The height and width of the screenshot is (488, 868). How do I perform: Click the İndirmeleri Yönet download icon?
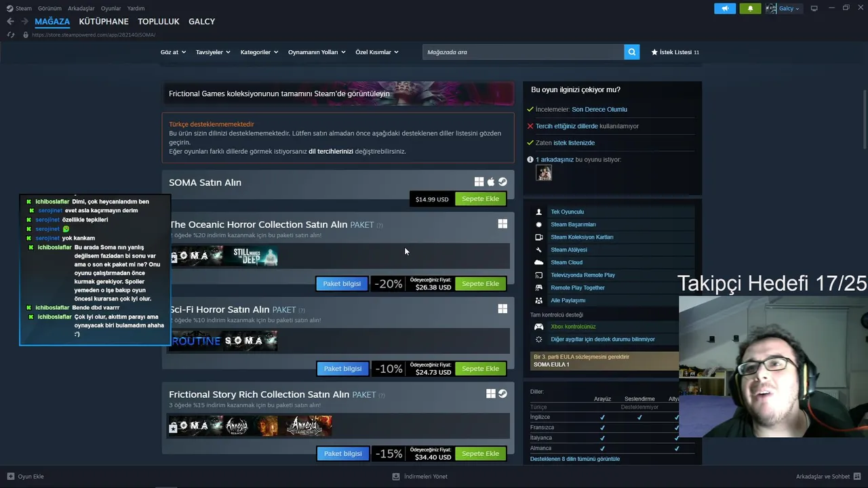click(x=396, y=476)
